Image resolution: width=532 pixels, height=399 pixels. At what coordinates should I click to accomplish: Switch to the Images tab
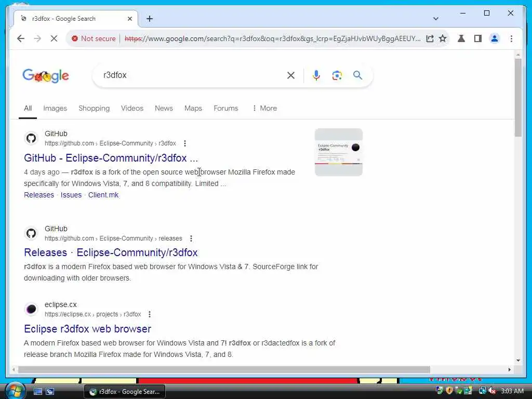pyautogui.click(x=55, y=108)
